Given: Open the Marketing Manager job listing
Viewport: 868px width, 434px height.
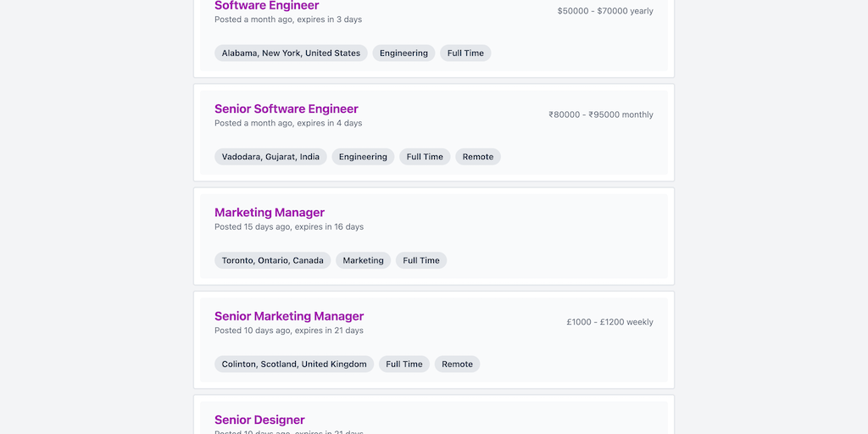Looking at the screenshot, I should [269, 212].
